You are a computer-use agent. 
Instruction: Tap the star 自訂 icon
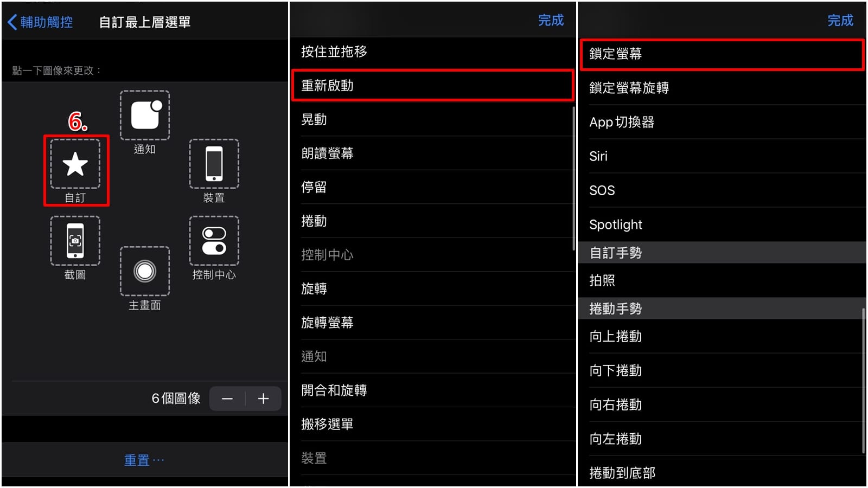coord(75,164)
